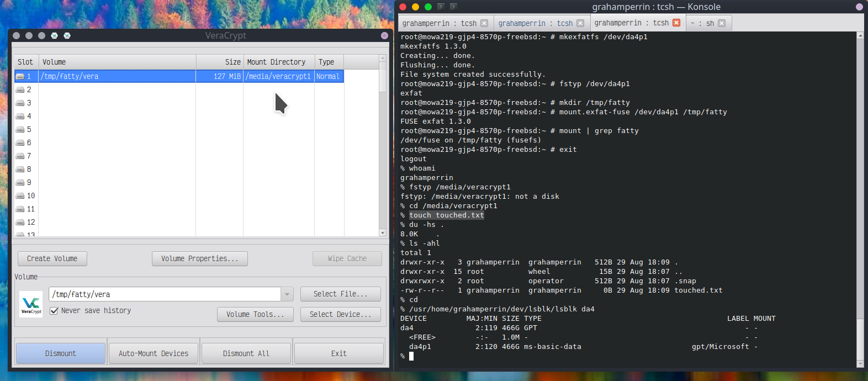Click in the /tmp/fatty/vera volume path field
868x381 pixels.
point(165,294)
